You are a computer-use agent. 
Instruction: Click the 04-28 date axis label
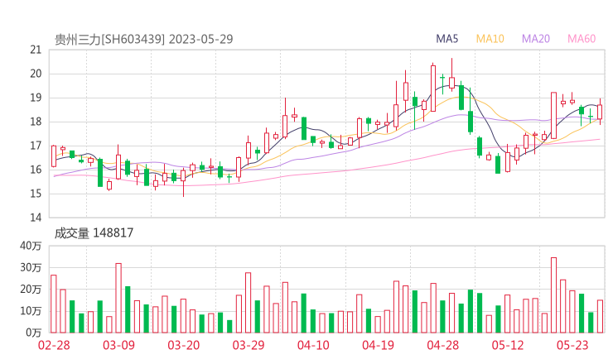pyautogui.click(x=443, y=345)
